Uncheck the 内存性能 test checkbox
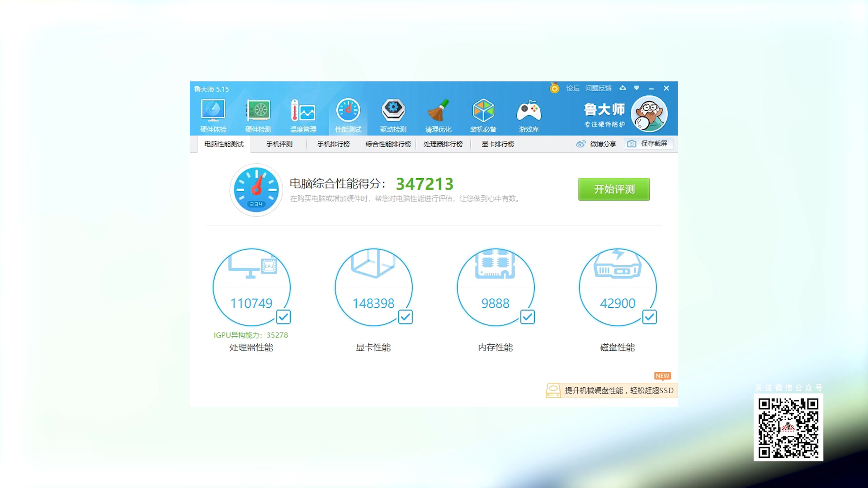The height and width of the screenshot is (488, 868). pos(528,317)
